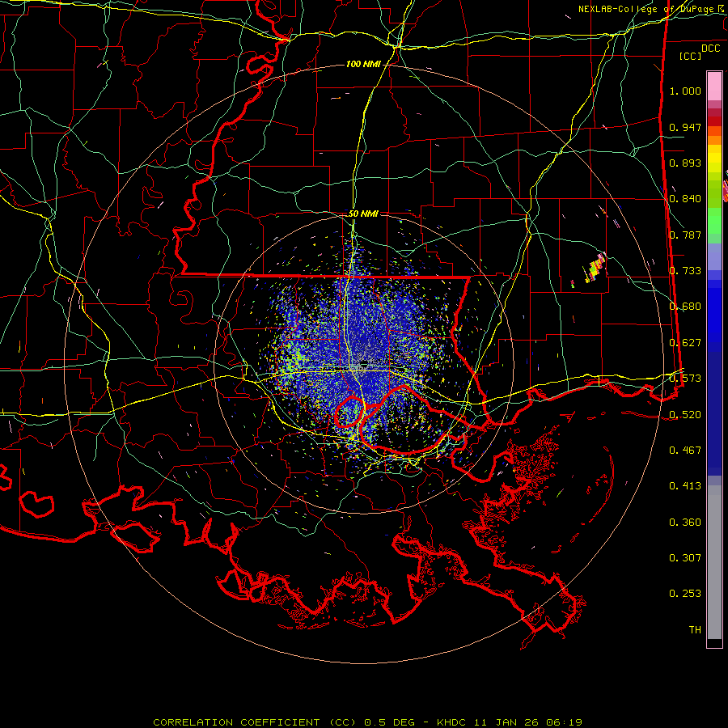728x728 pixels.
Task: Click the 0.733 color scale value
Action: 685,271
